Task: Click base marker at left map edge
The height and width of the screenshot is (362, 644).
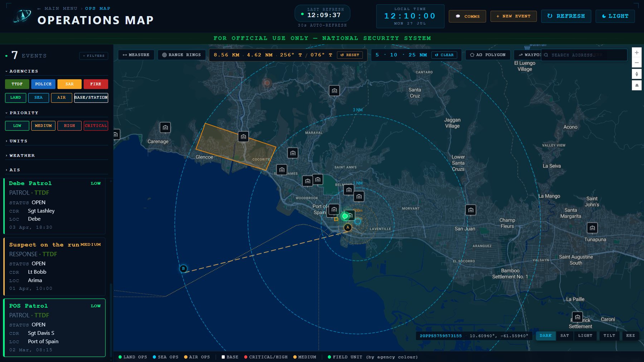Action: pos(116,134)
